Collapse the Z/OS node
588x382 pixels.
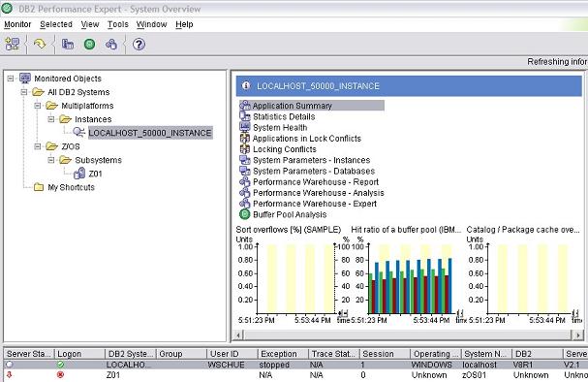[x=38, y=146]
